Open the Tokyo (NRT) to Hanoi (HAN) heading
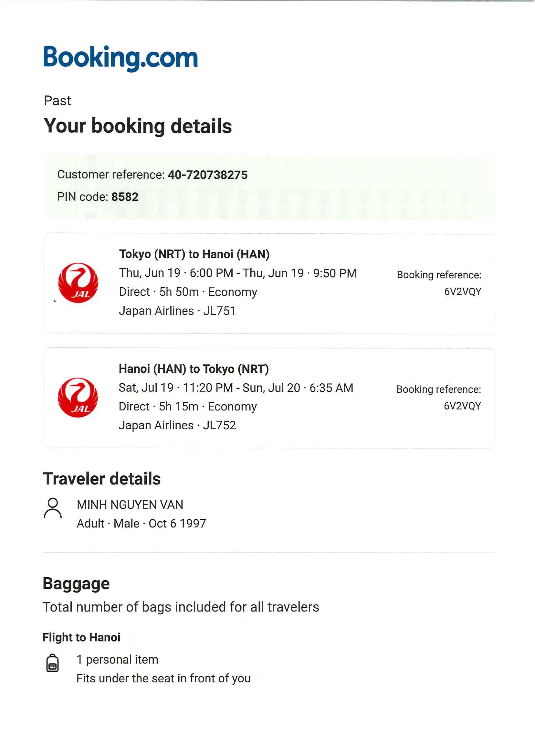Viewport: 535px width, 756px height. (x=194, y=254)
